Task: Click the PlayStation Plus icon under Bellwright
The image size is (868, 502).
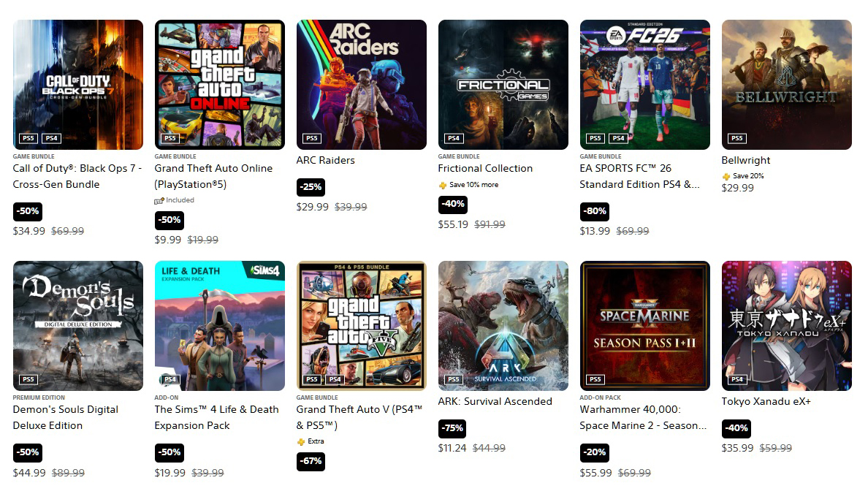Action: click(x=726, y=176)
